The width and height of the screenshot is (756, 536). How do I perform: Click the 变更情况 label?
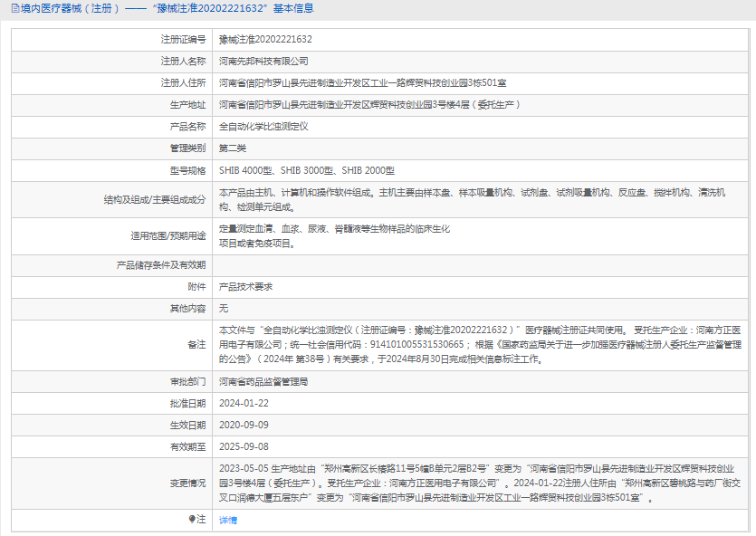187,483
